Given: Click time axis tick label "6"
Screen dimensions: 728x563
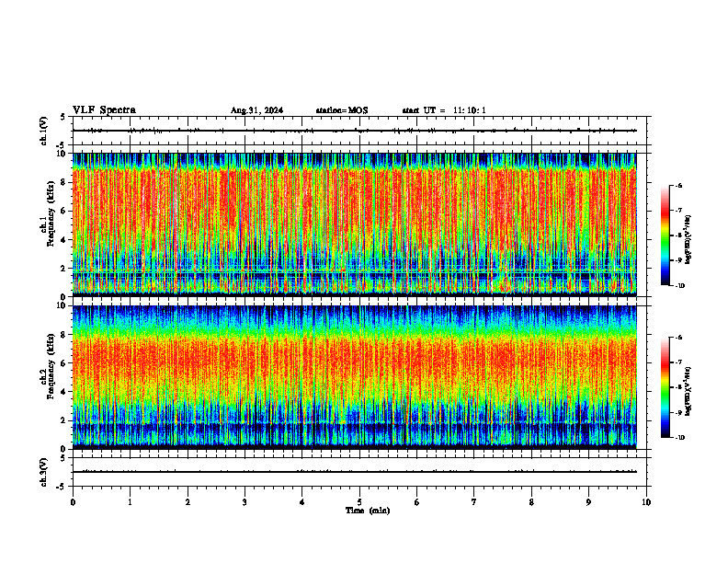Looking at the screenshot, I should (416, 502).
